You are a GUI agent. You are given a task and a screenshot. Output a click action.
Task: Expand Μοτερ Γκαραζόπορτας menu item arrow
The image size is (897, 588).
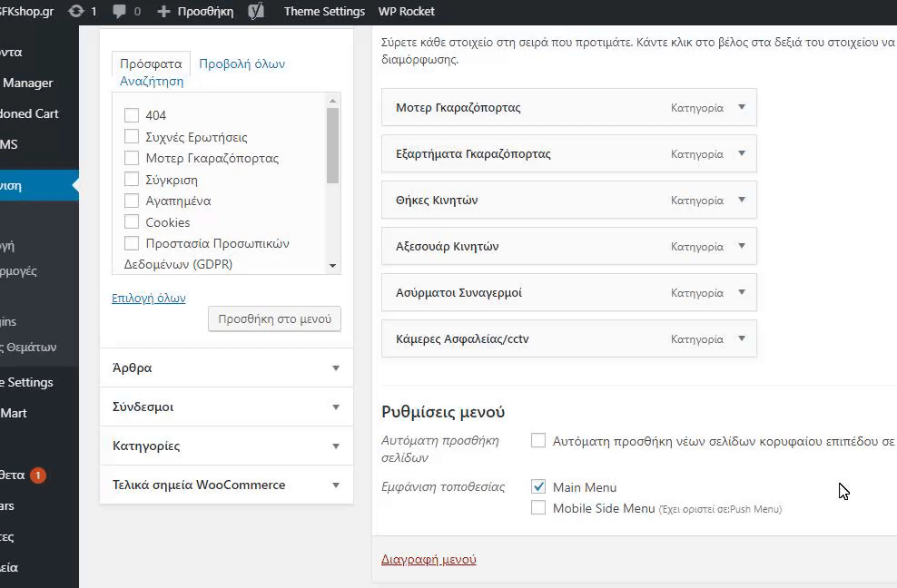coord(742,107)
